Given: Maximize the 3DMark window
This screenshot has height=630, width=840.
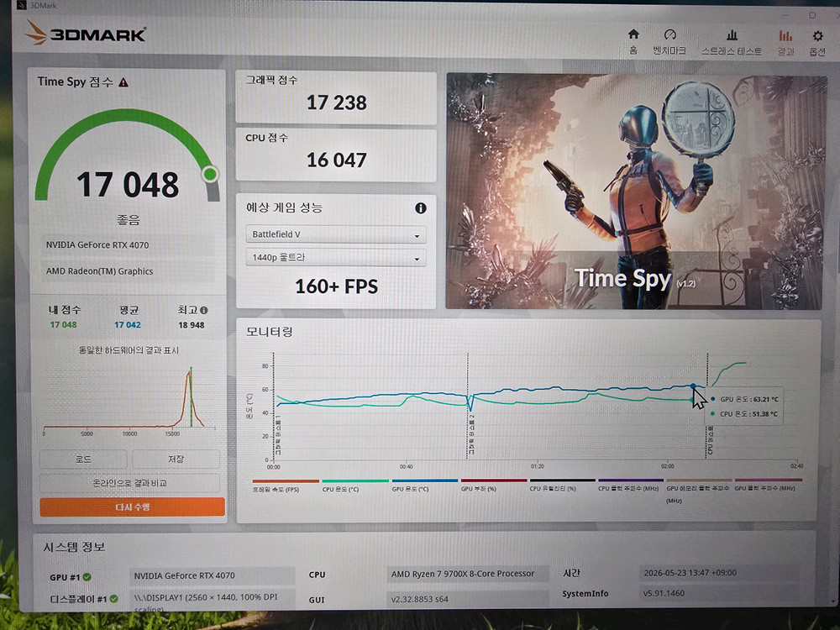Looking at the screenshot, I should tap(812, 15).
